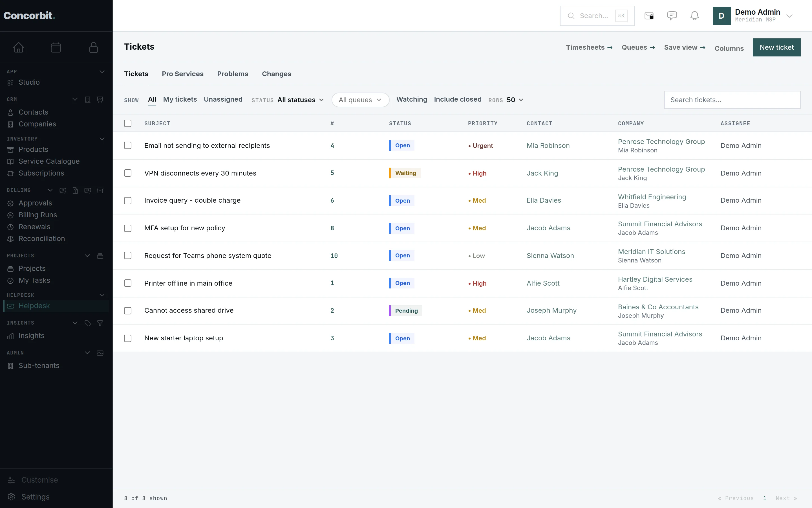Select the Printer offline ticket checkbox
The image size is (812, 508).
(128, 283)
